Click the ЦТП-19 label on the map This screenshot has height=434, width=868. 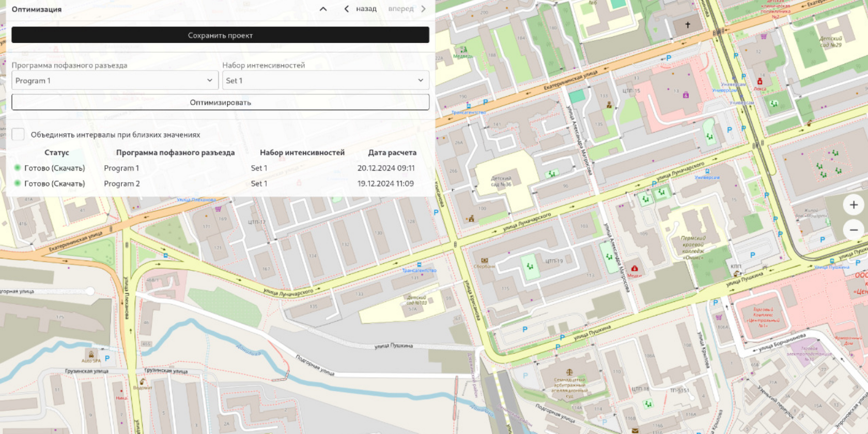coord(554,261)
